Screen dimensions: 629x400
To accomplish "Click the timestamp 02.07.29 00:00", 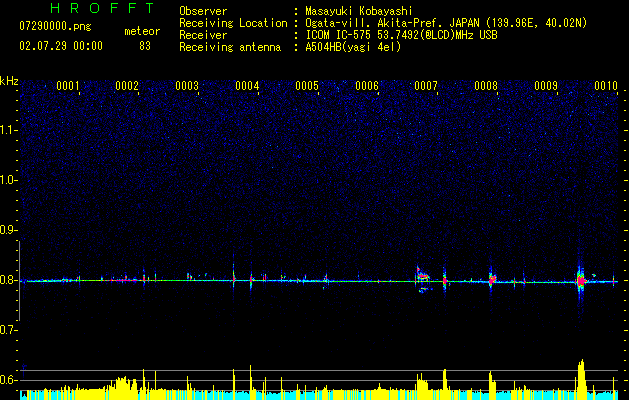I will coord(61,46).
